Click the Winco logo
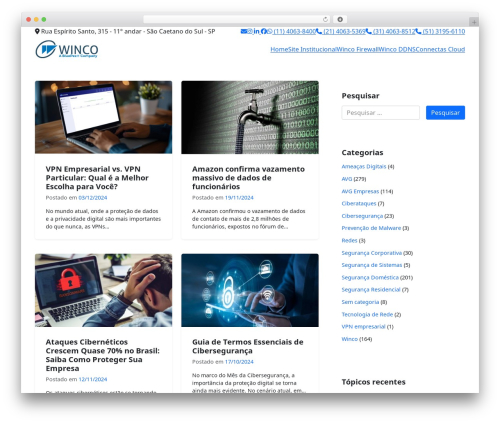Image resolution: width=500 pixels, height=423 pixels. coord(67,49)
